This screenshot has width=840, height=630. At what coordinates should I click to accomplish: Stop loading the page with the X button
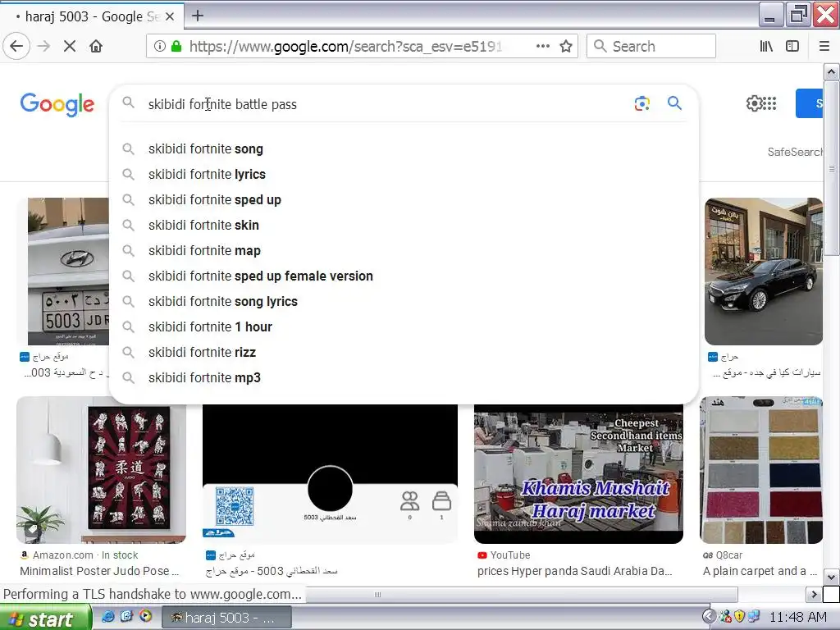(x=70, y=46)
